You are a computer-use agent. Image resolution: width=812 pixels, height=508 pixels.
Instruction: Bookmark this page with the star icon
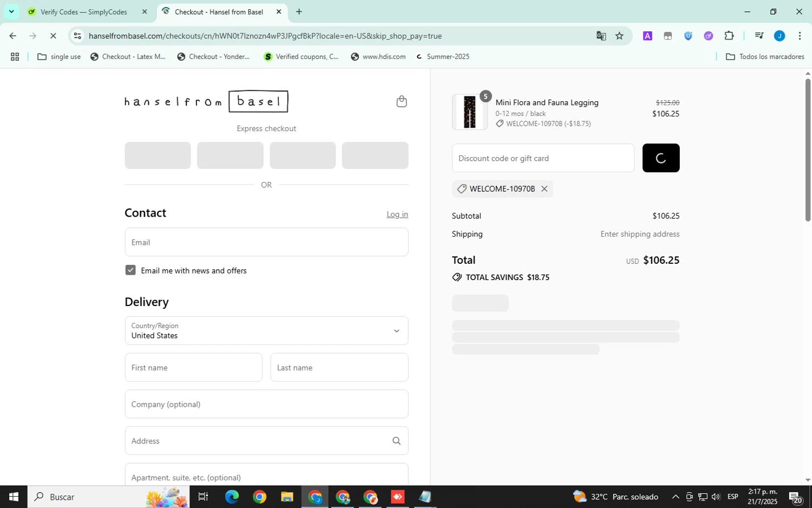point(619,36)
